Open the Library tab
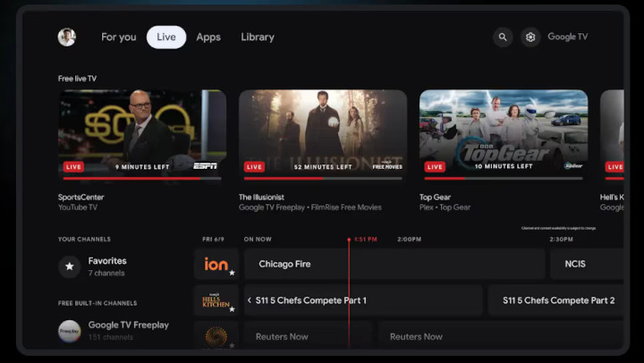Viewport: 644px width, 363px height. (258, 38)
